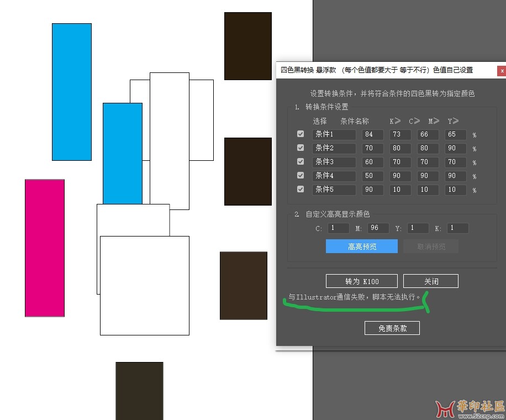Click the 关闭 button
506x420 pixels.
point(431,281)
